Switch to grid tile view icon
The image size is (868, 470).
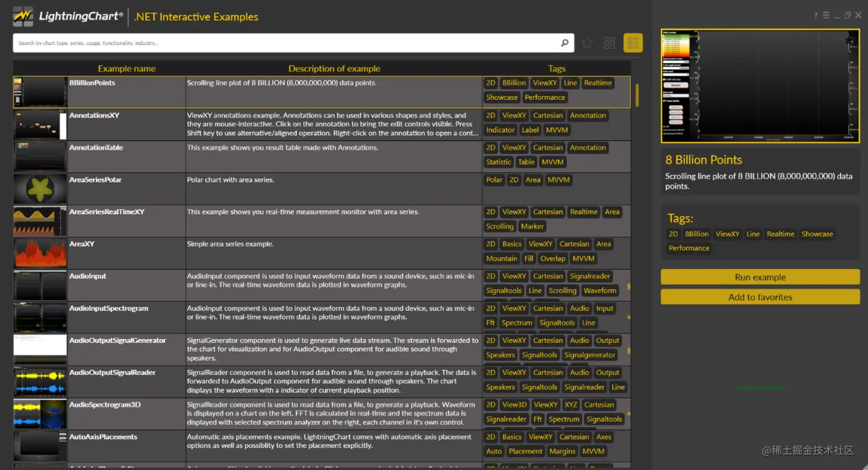point(610,43)
